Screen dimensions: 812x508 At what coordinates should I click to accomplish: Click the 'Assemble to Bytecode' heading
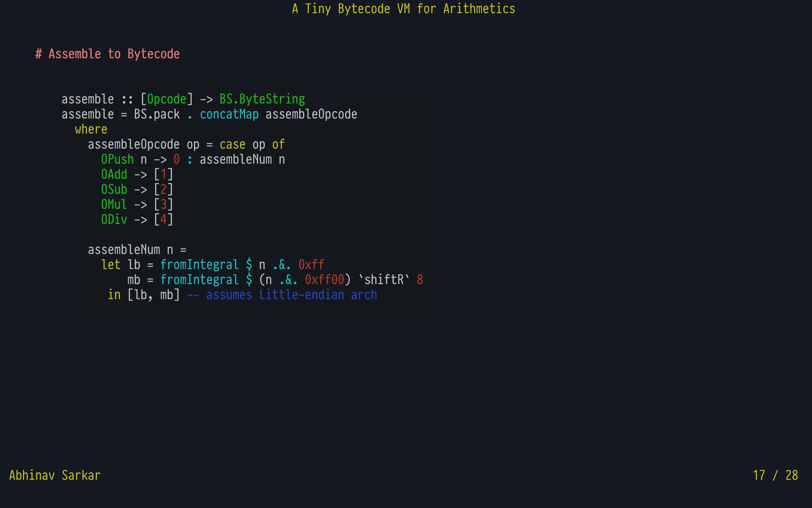tap(108, 54)
